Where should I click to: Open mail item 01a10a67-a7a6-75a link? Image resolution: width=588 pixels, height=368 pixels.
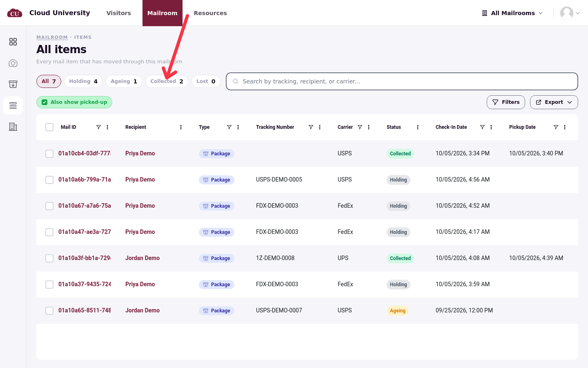pyautogui.click(x=85, y=206)
